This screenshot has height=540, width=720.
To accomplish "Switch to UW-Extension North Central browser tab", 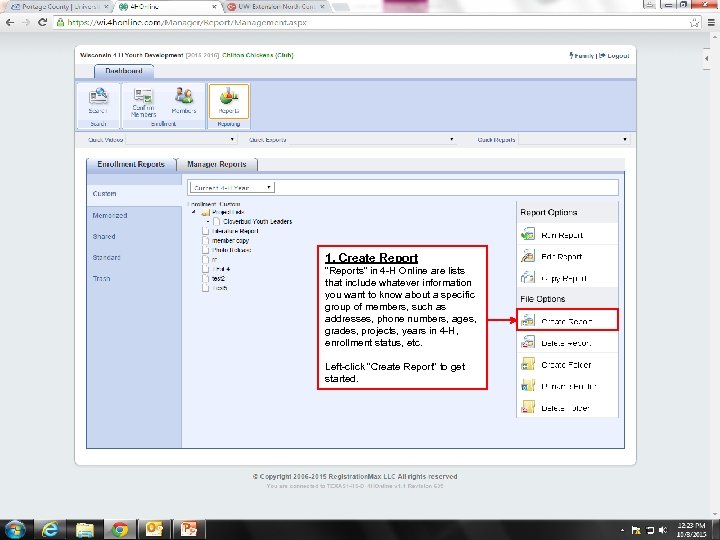I will pyautogui.click(x=276, y=7).
